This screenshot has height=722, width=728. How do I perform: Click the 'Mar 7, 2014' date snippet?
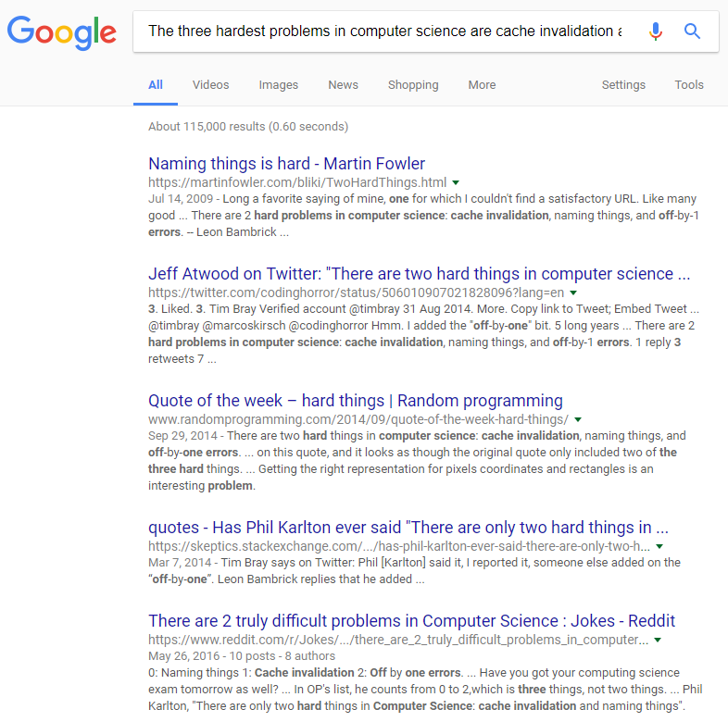click(179, 563)
